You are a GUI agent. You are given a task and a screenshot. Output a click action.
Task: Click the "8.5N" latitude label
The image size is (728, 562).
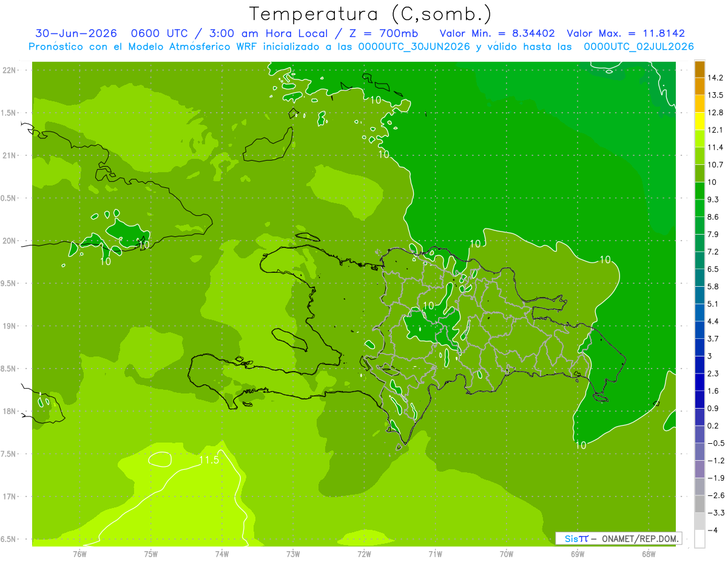(x=9, y=369)
